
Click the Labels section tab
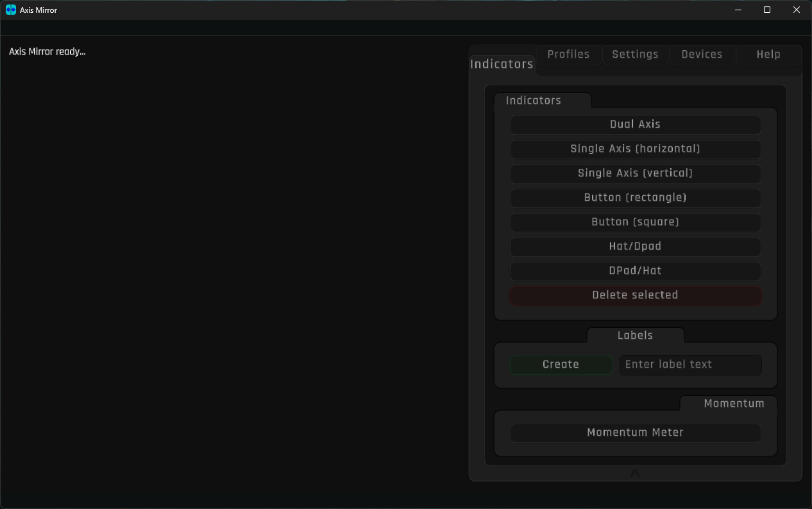click(635, 336)
